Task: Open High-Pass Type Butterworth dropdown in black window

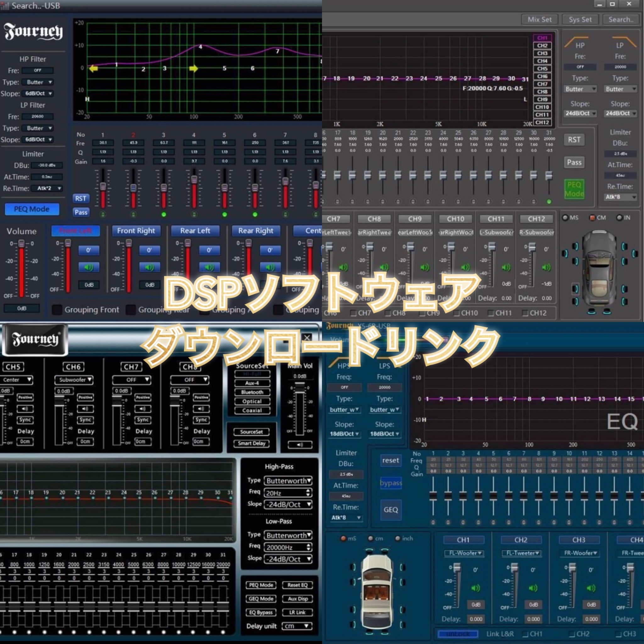Action: tap(288, 481)
